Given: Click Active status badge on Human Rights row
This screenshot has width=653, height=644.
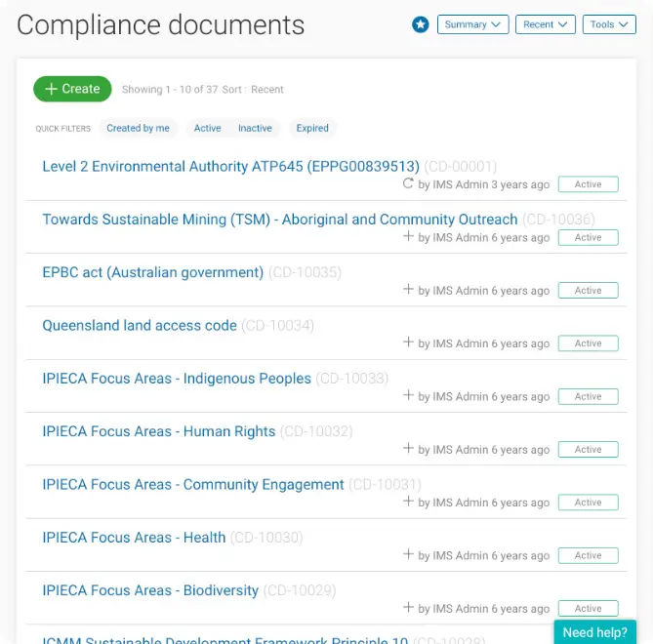Looking at the screenshot, I should point(588,449).
